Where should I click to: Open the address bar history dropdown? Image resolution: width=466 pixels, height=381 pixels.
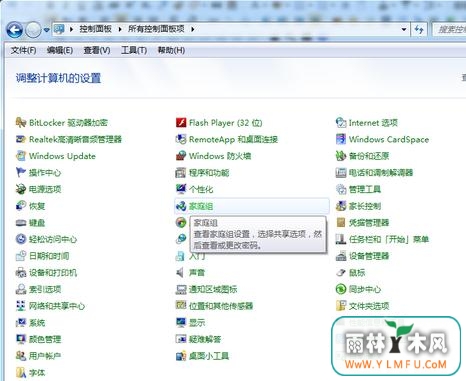pos(404,29)
